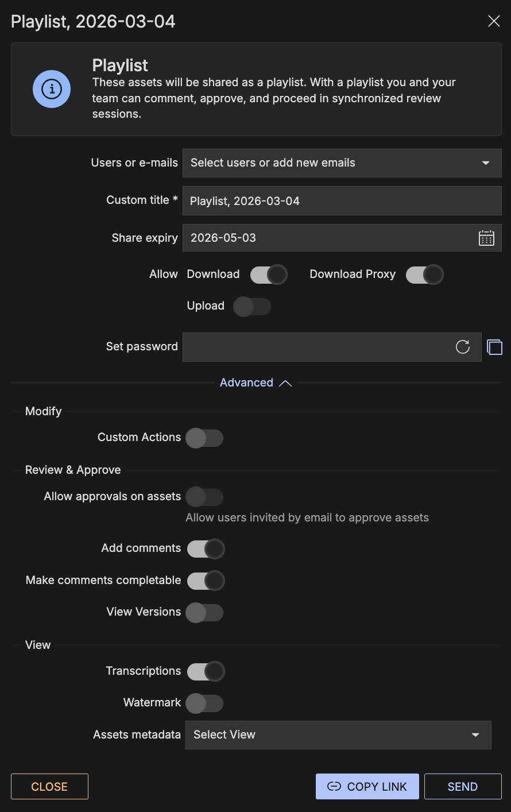The width and height of the screenshot is (511, 812).
Task: Open Users or e-mails dropdown
Action: [342, 163]
